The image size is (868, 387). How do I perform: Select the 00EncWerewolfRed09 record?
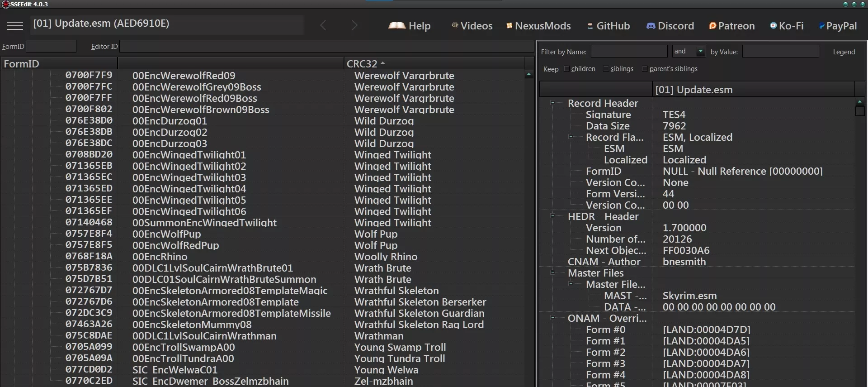click(x=184, y=76)
